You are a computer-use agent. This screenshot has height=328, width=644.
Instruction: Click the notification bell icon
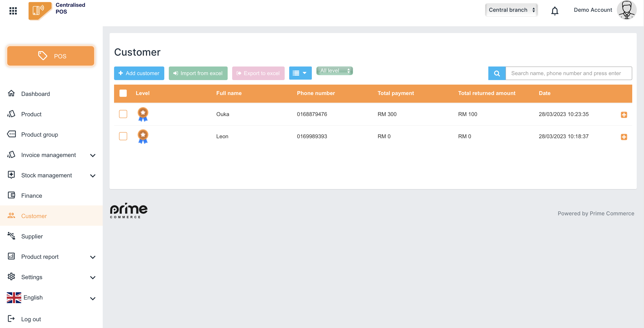pyautogui.click(x=554, y=10)
